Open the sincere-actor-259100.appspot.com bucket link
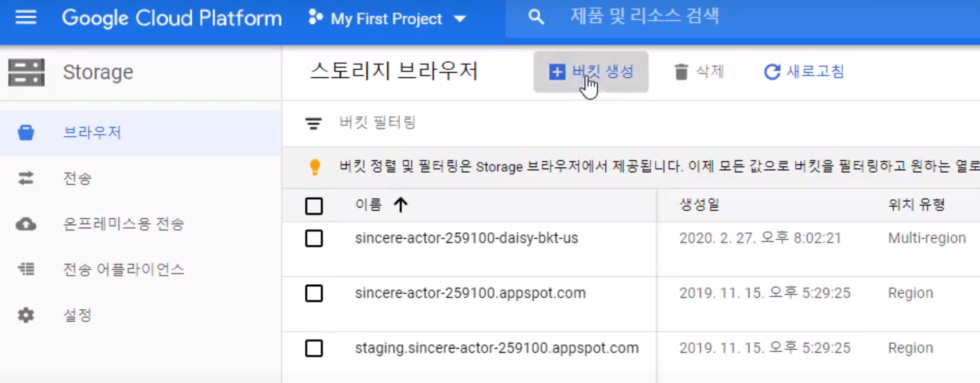Screen dimensions: 980x383 point(471,293)
